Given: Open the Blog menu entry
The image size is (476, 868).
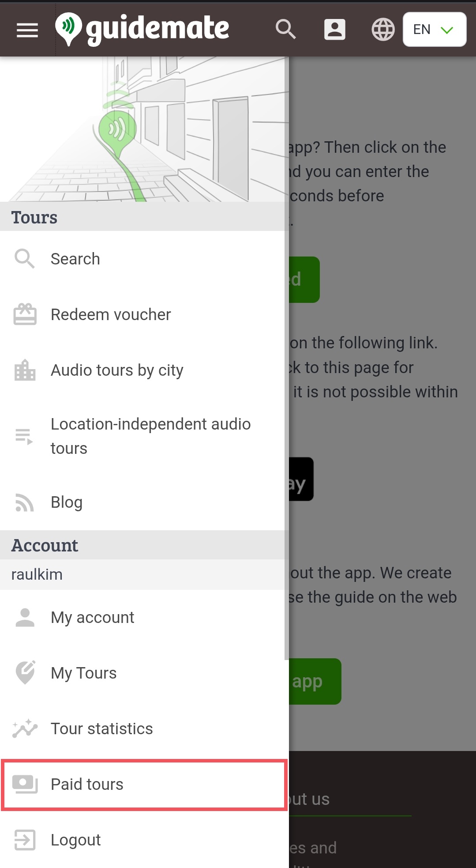Looking at the screenshot, I should coord(144,502).
